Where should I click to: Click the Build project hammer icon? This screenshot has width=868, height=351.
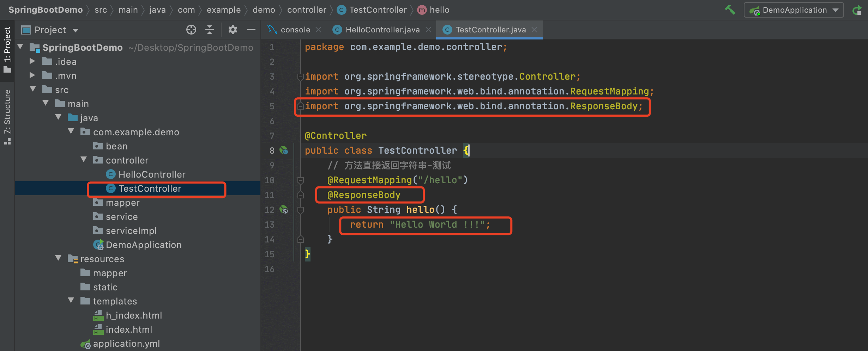point(730,10)
